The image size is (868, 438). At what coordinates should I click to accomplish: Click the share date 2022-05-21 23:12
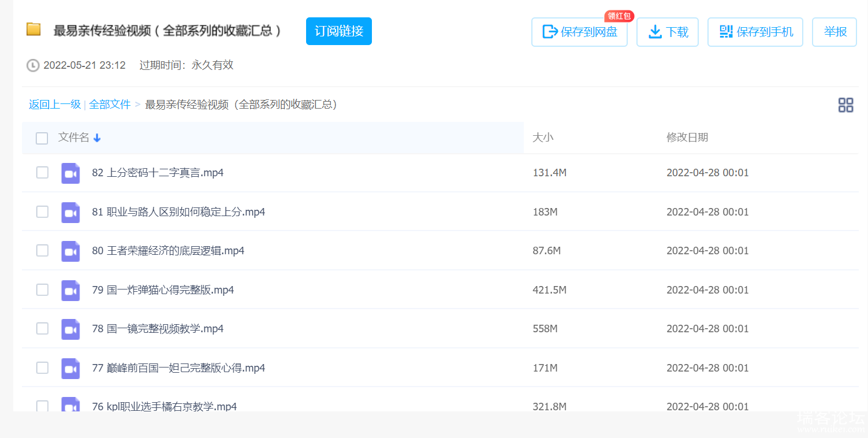click(84, 65)
